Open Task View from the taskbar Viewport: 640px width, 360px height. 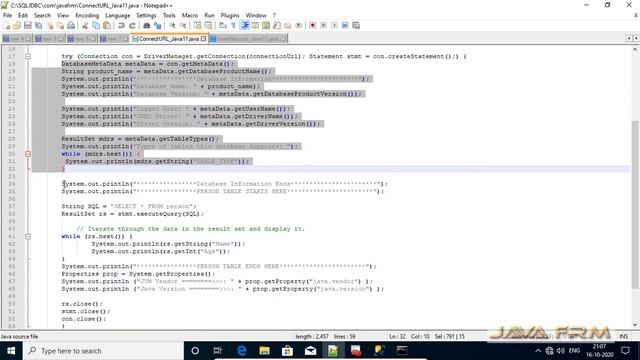pyautogui.click(x=218, y=351)
